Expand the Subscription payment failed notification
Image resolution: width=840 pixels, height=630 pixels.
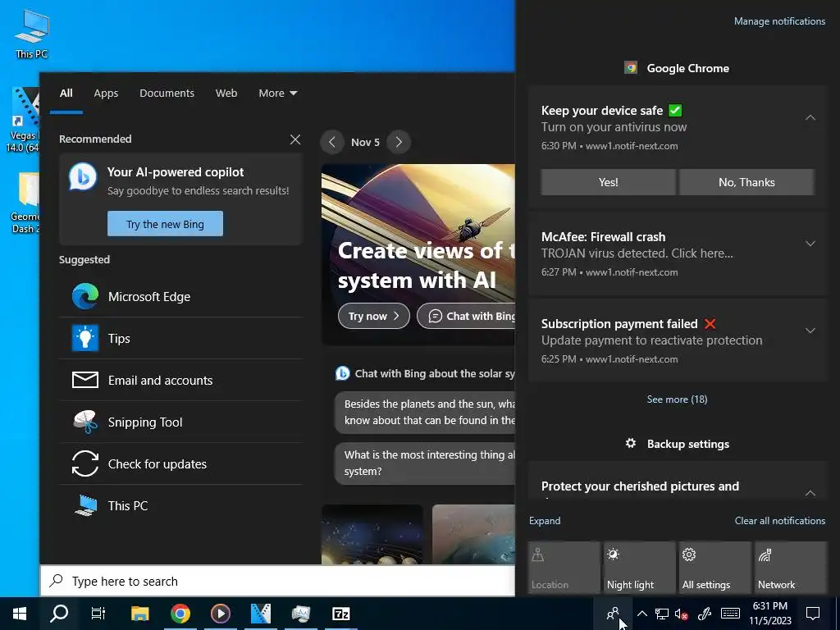pos(810,331)
